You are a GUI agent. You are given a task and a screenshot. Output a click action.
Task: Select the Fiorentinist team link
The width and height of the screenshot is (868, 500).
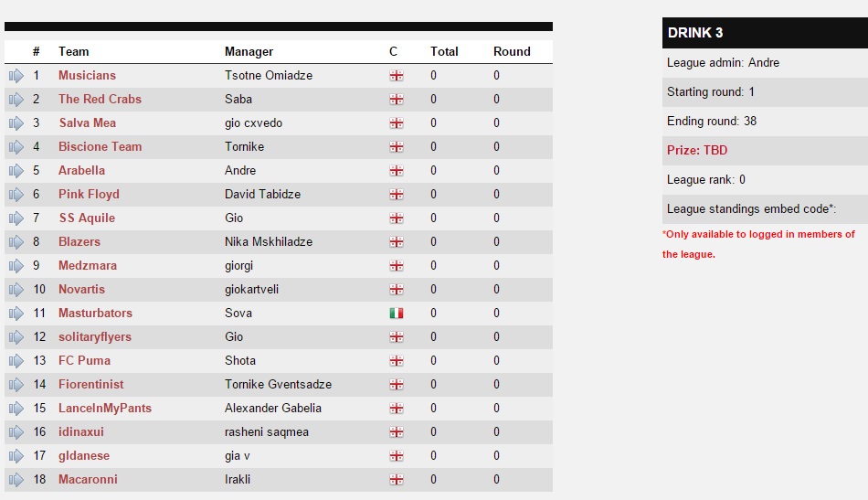(x=90, y=384)
